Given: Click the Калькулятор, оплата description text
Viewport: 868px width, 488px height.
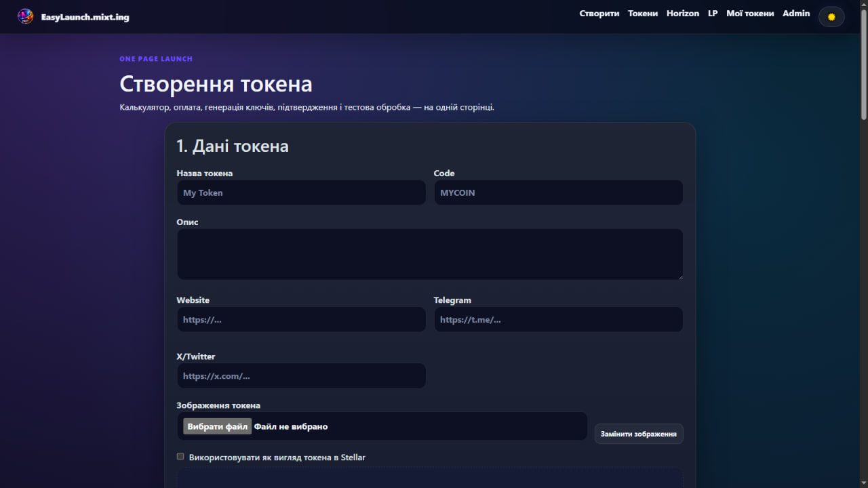Looking at the screenshot, I should [307, 107].
